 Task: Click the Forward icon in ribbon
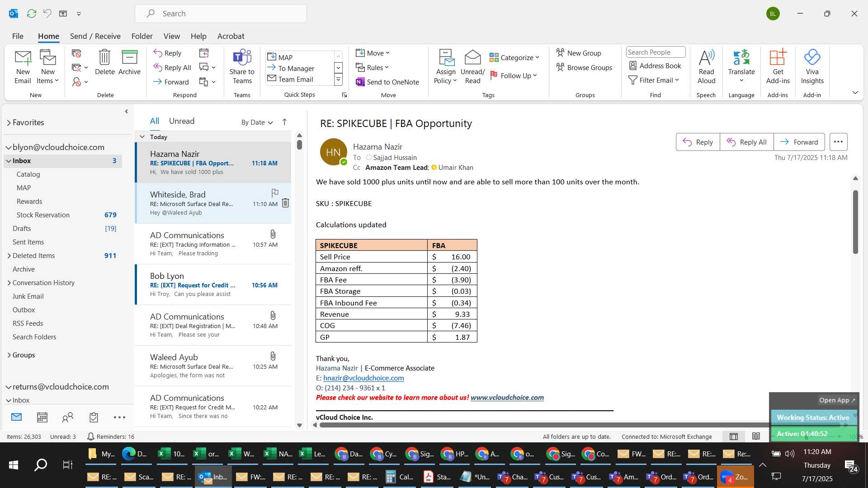(157, 82)
